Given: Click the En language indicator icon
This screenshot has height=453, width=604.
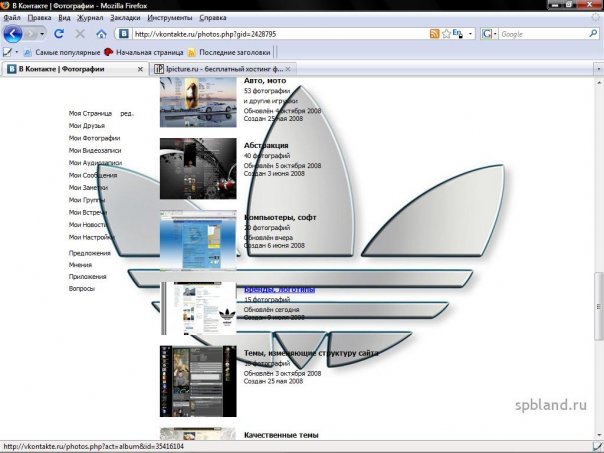Looking at the screenshot, I should point(457,34).
